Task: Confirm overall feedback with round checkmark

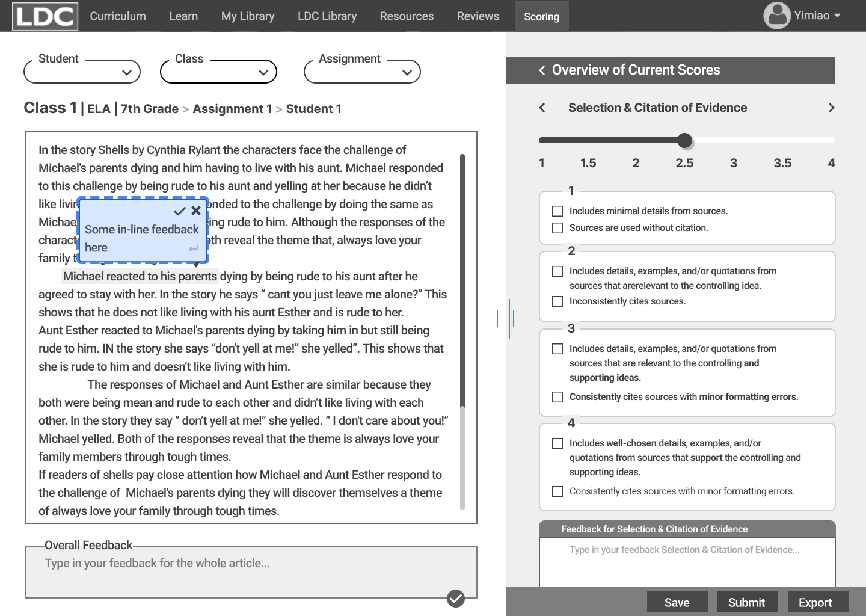Action: tap(456, 598)
